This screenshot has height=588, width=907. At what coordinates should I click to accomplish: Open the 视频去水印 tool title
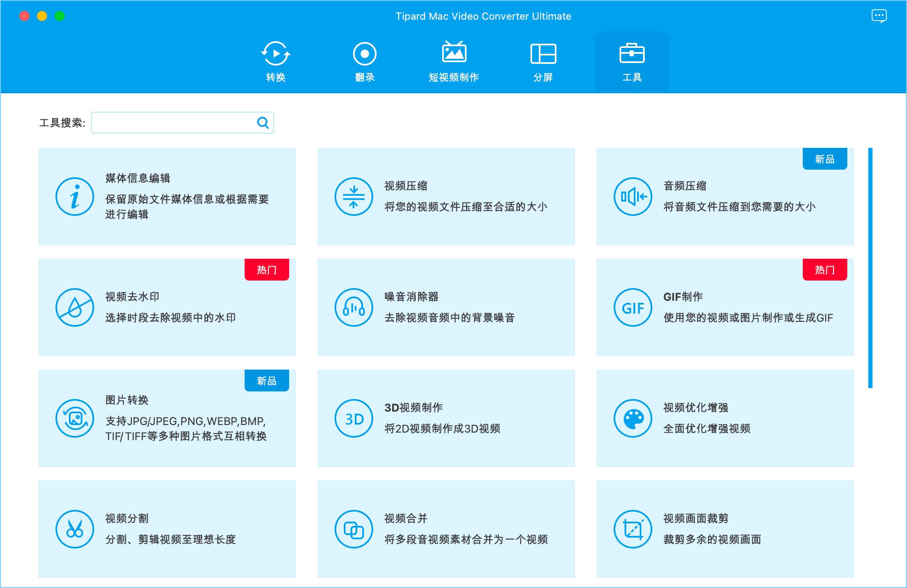(132, 297)
